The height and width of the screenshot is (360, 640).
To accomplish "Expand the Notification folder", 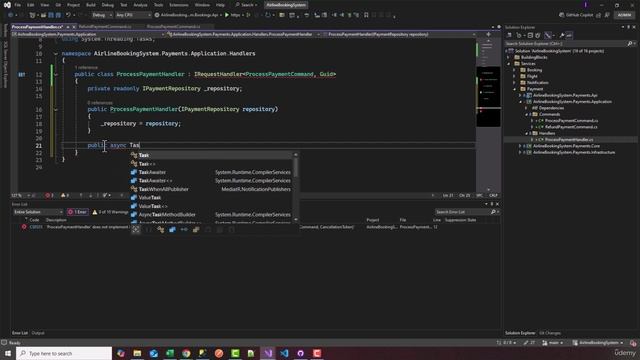I will coord(514,83).
